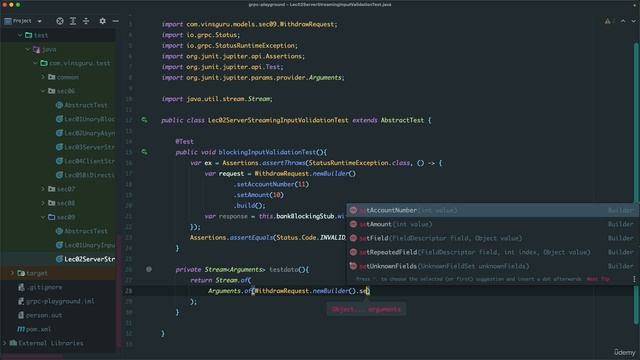The image size is (640, 360).
Task: Click the warnings inspection icon in editor corner
Action: [608, 21]
